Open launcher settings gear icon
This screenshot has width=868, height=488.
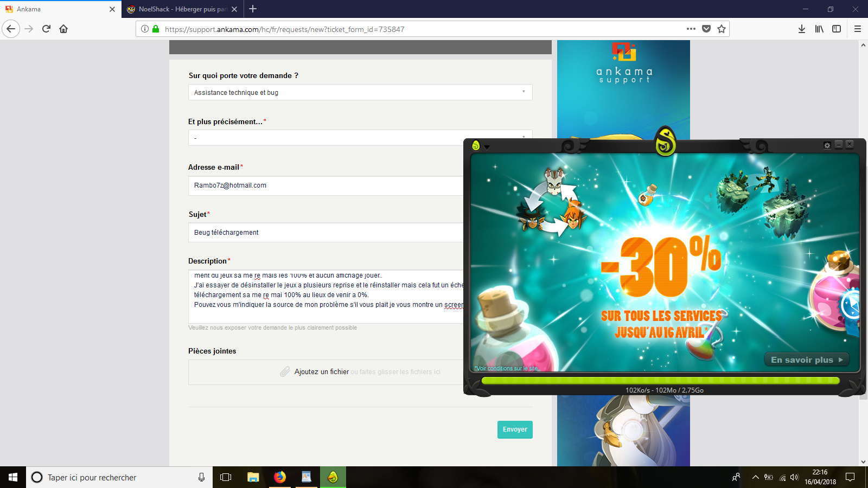point(827,145)
